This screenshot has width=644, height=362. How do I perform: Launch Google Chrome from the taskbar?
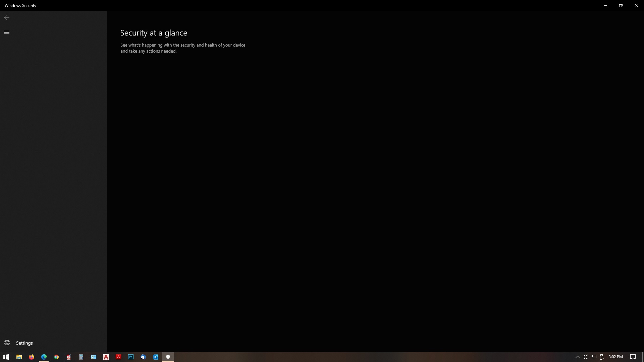click(56, 357)
